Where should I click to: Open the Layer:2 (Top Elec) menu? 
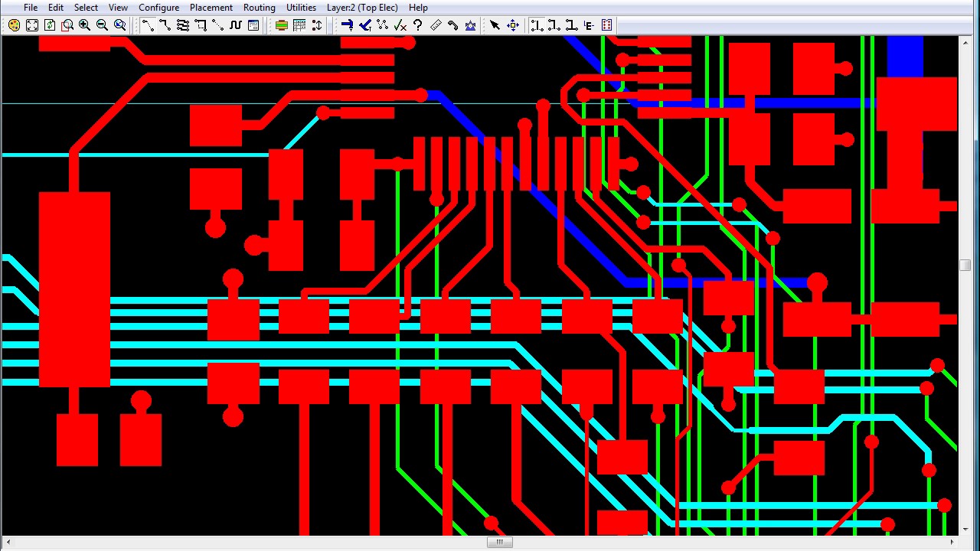point(362,8)
